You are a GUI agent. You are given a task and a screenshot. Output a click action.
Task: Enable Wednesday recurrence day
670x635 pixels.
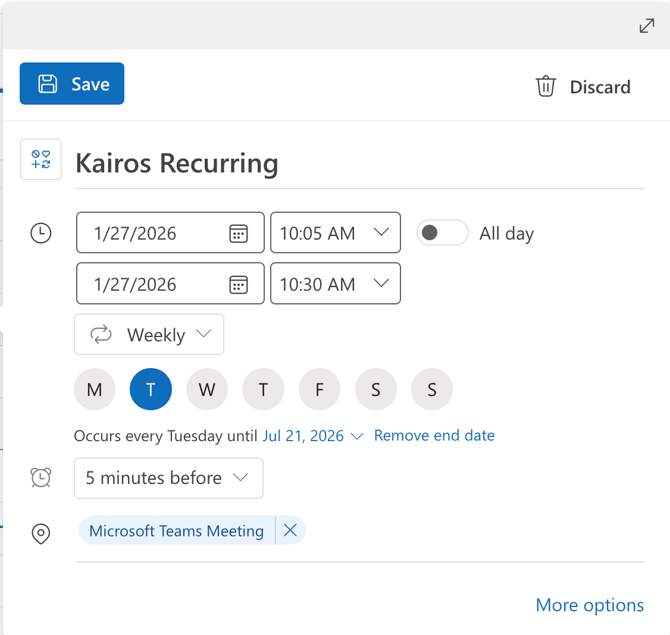(207, 390)
